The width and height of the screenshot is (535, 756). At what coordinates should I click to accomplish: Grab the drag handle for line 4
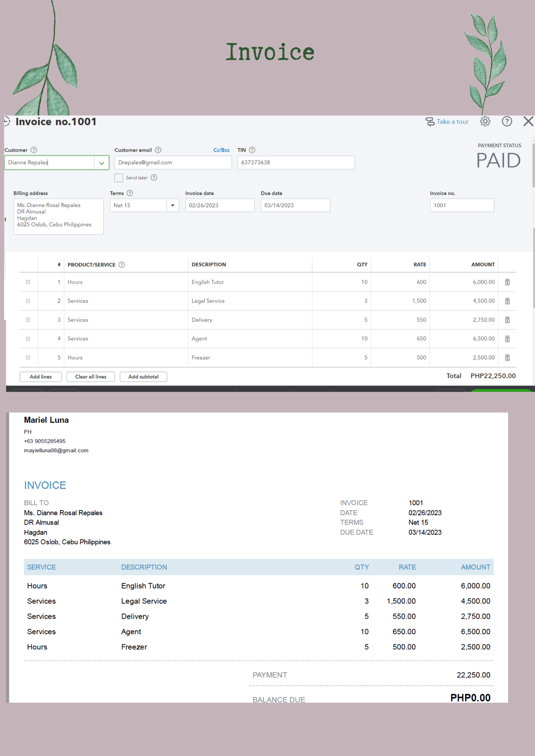(x=28, y=339)
